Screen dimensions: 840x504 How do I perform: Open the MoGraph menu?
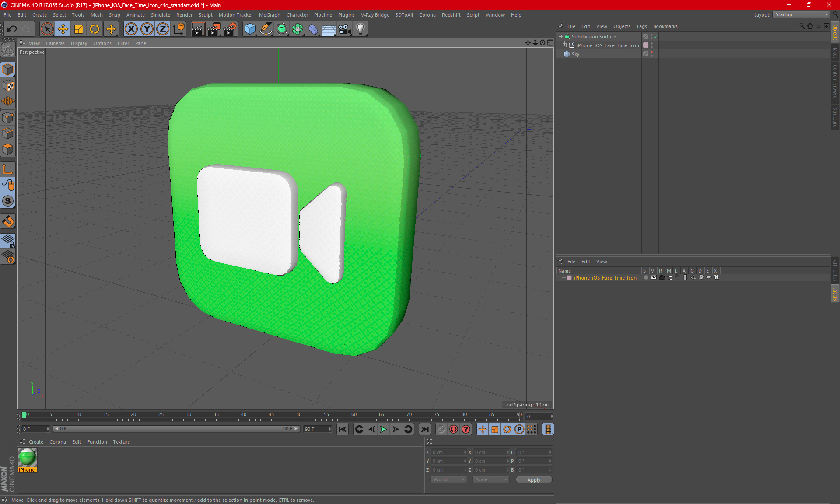pyautogui.click(x=269, y=15)
